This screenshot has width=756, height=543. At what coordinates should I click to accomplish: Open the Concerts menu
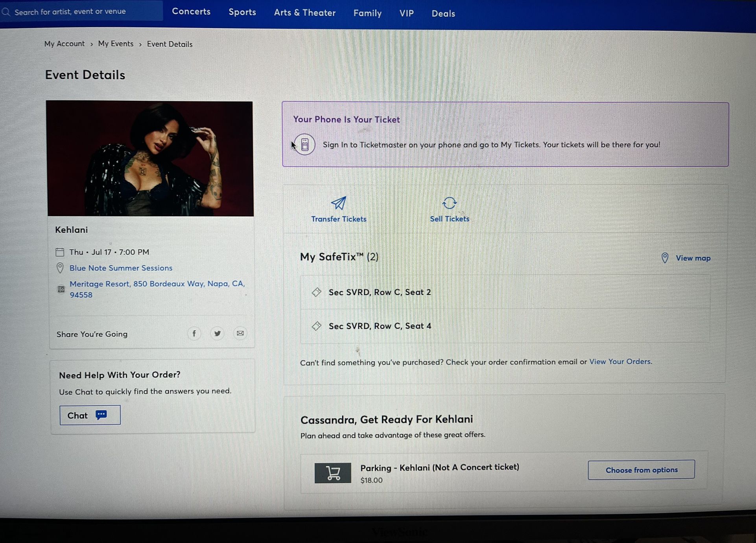pos(191,11)
